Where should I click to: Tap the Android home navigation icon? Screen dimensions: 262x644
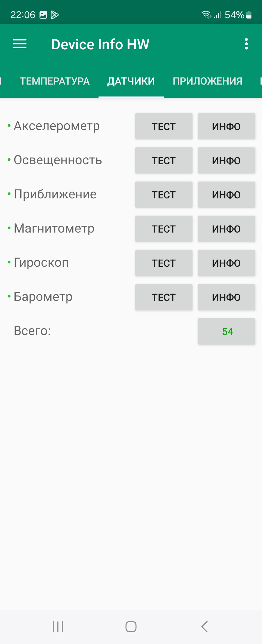pos(131,626)
